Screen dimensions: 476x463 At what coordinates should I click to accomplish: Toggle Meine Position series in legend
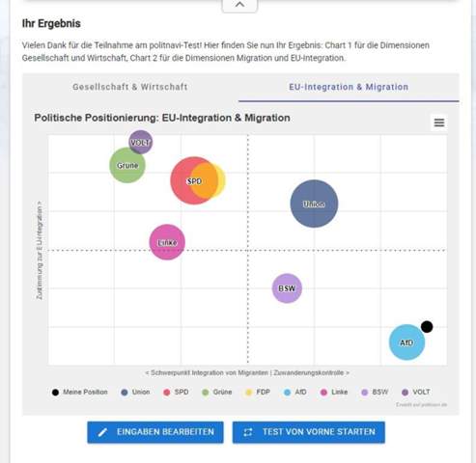(x=79, y=393)
